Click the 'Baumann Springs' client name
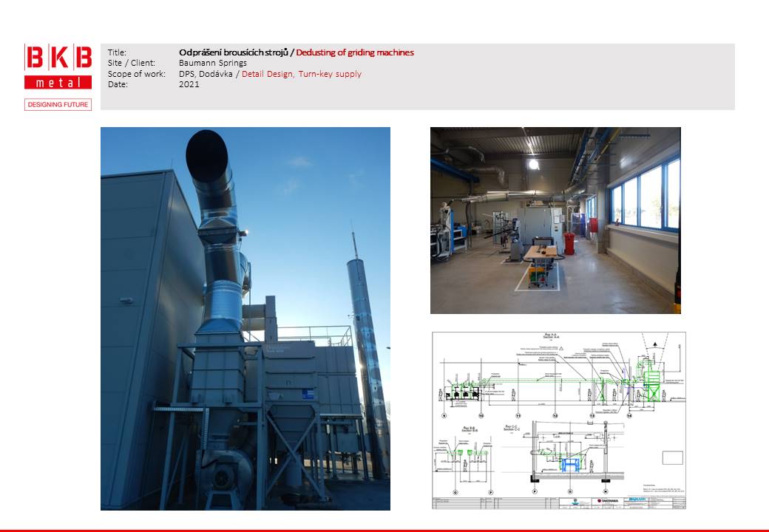The width and height of the screenshot is (769, 532). pos(213,64)
